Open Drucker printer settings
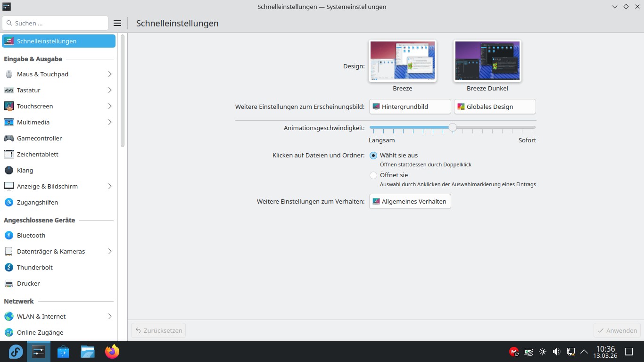This screenshot has width=644, height=362. point(58,283)
